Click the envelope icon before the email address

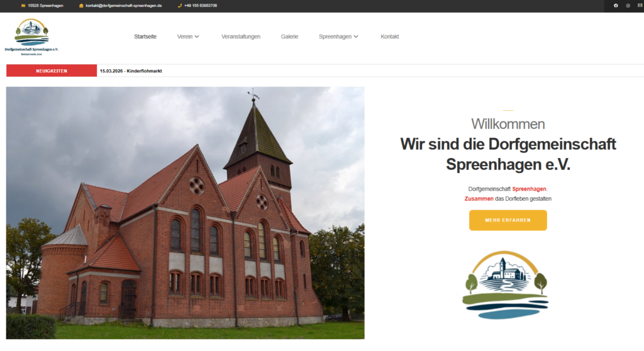coord(81,6)
